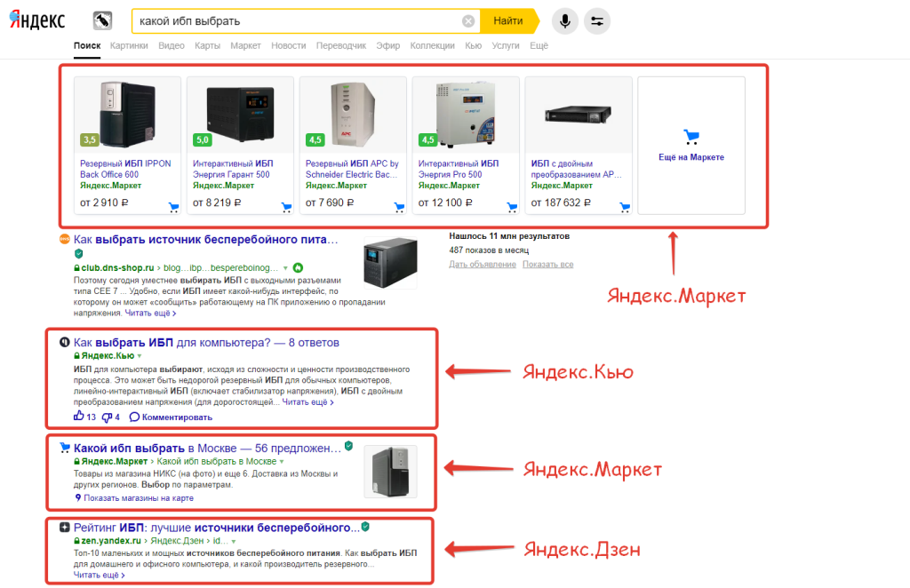
Task: Switch to the Маркет tab
Action: click(245, 45)
